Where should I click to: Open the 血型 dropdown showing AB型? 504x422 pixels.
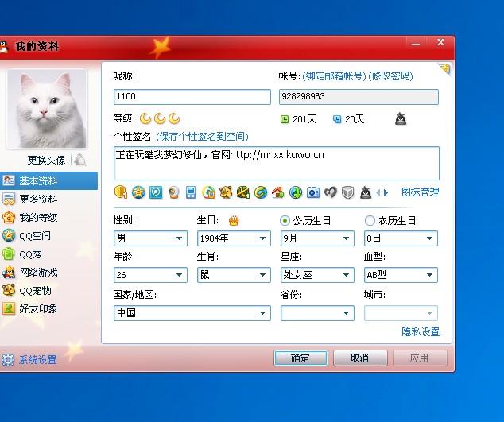coord(401,275)
